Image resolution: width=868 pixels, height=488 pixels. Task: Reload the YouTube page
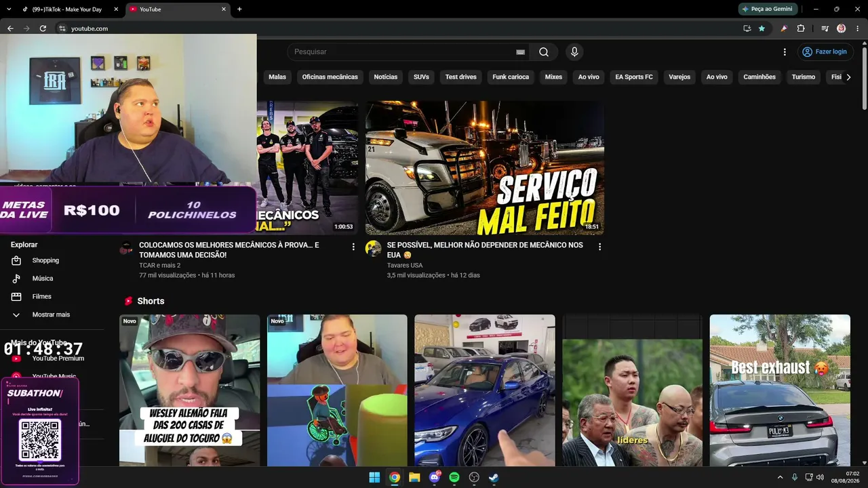(x=43, y=28)
